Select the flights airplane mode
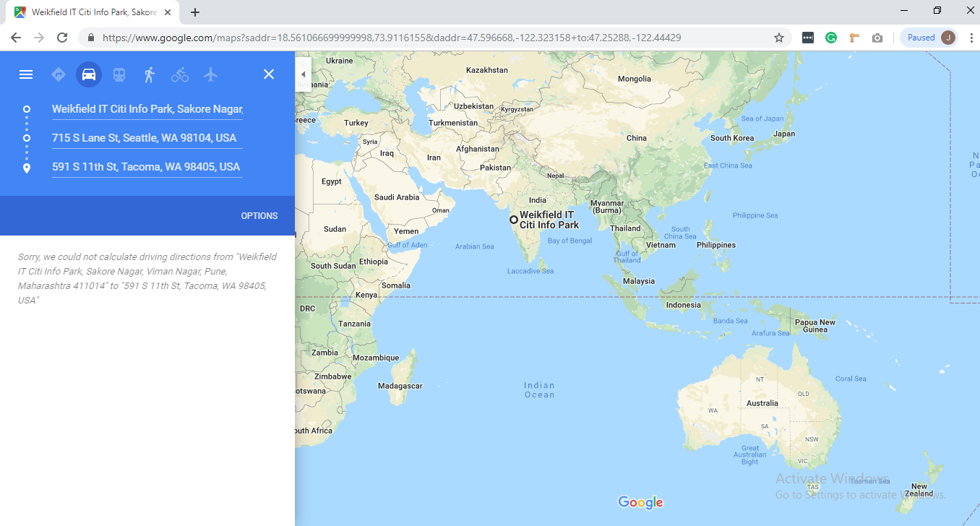This screenshot has height=526, width=980. (210, 74)
